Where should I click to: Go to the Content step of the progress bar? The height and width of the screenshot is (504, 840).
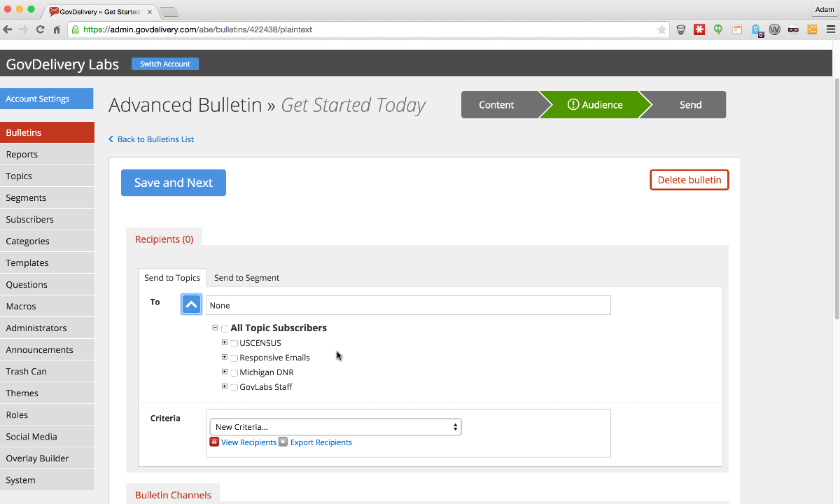point(496,105)
